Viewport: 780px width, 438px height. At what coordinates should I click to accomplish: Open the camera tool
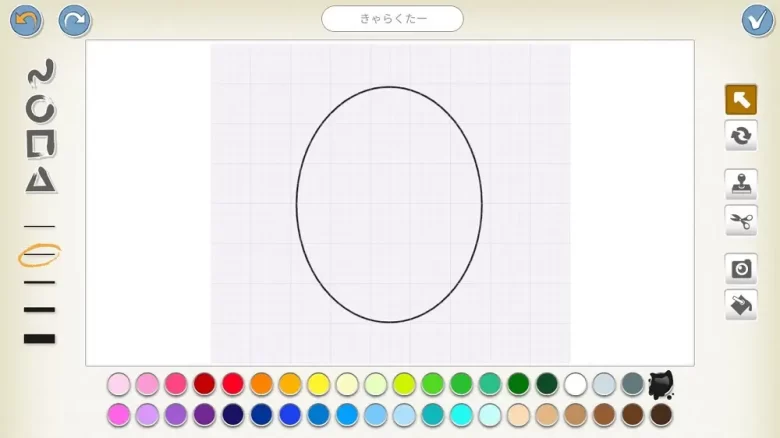click(741, 268)
